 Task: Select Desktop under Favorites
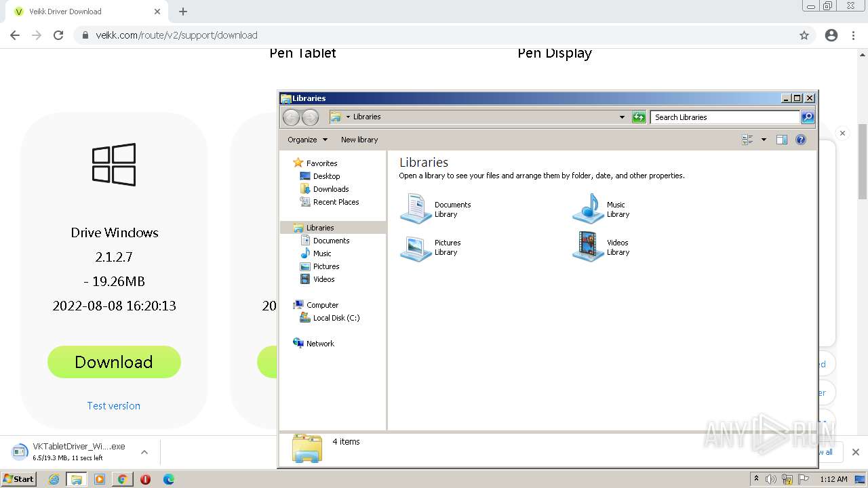coord(326,176)
